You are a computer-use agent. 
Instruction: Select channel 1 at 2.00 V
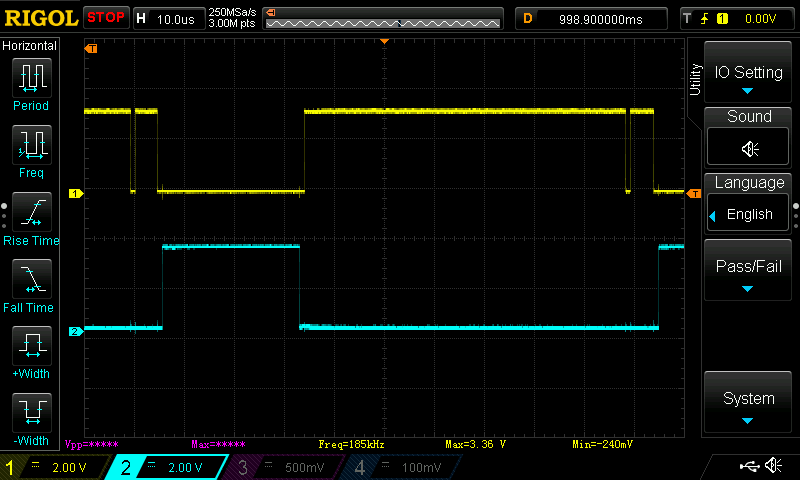tap(54, 467)
